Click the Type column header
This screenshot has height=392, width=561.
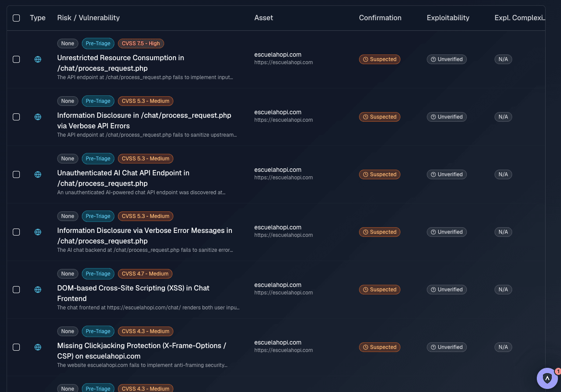pos(38,18)
